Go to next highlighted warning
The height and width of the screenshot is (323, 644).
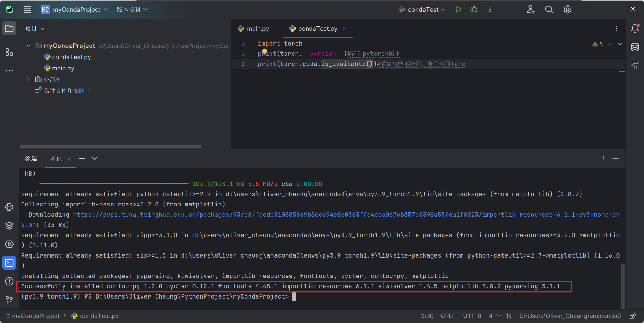point(620,44)
